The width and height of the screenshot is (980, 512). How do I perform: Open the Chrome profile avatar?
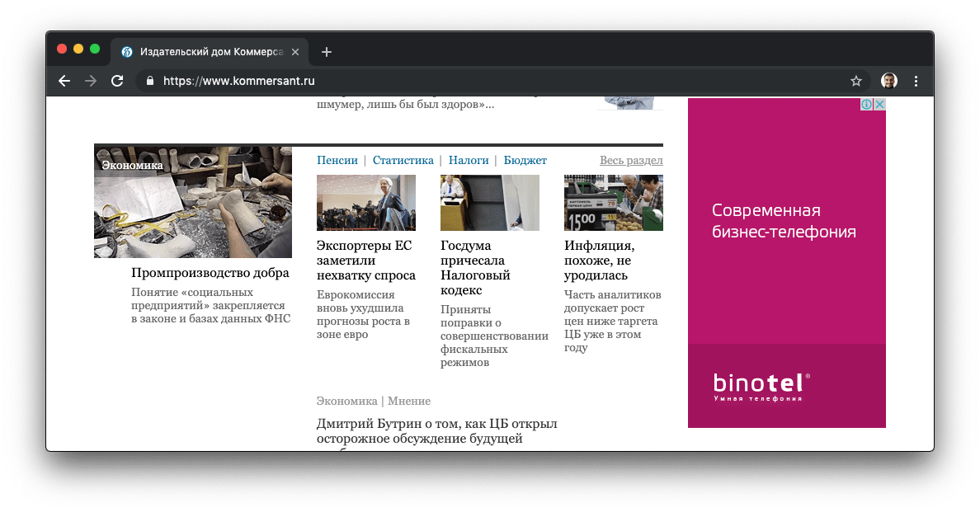[888, 80]
